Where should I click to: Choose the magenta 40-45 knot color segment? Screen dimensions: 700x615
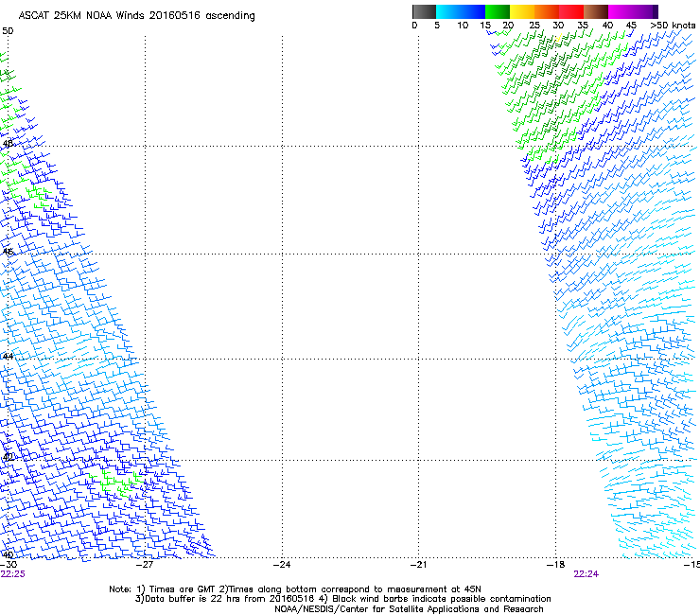[x=621, y=11]
